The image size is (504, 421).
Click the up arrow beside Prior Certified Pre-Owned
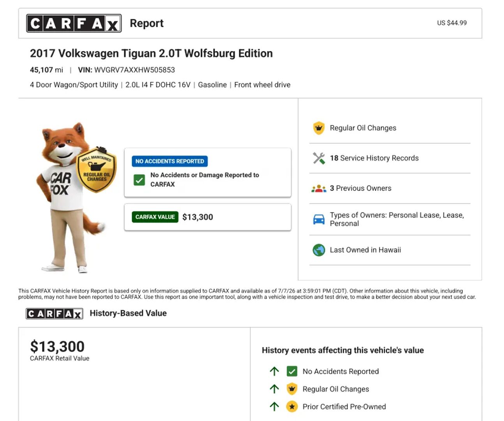coord(274,407)
